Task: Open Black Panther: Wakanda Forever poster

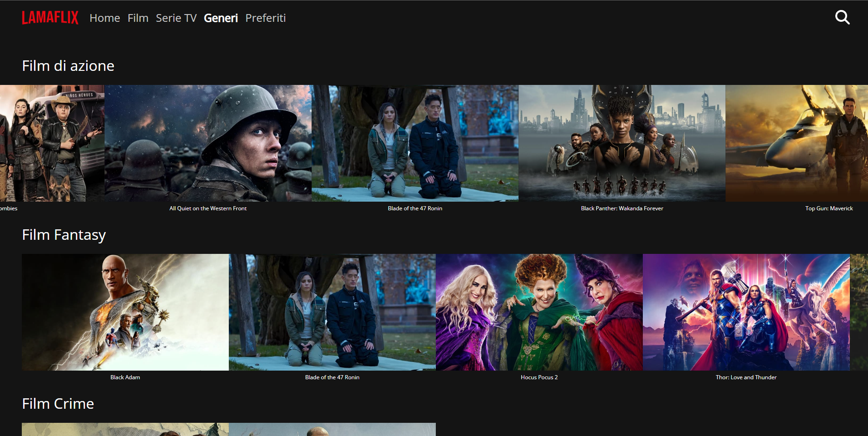Action: click(x=622, y=143)
